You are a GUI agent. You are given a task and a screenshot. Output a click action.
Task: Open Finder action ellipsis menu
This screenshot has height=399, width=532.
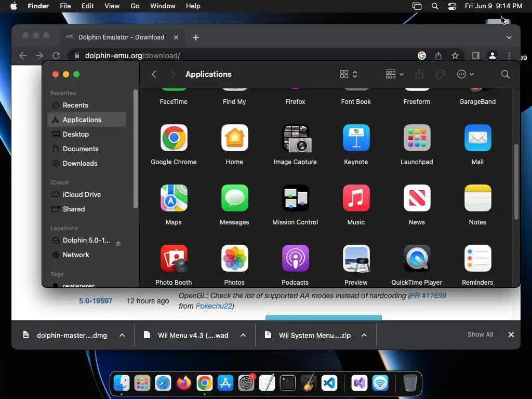point(465,74)
